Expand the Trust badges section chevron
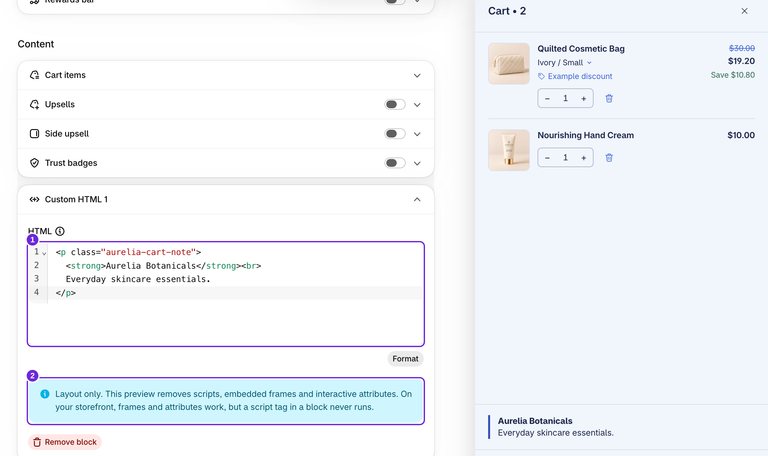768x456 pixels. click(x=417, y=164)
